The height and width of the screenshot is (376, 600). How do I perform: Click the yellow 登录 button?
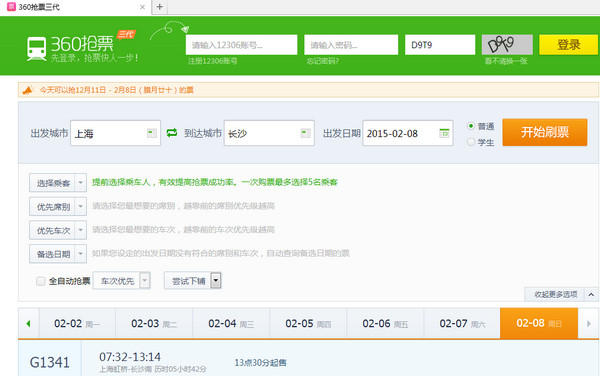568,45
